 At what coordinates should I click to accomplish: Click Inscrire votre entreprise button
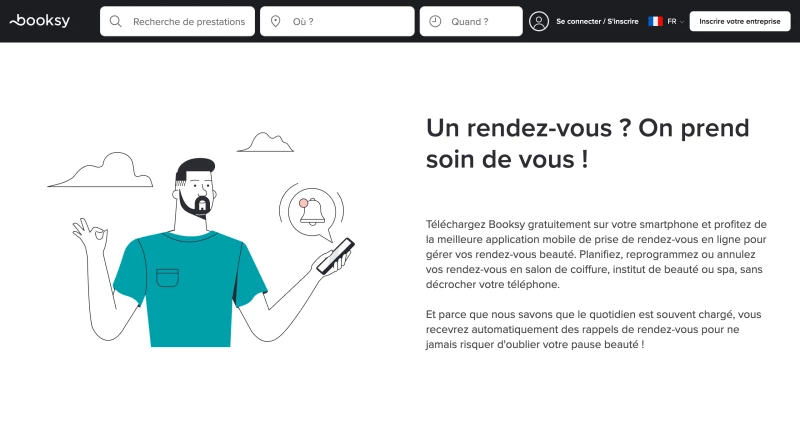coord(740,21)
